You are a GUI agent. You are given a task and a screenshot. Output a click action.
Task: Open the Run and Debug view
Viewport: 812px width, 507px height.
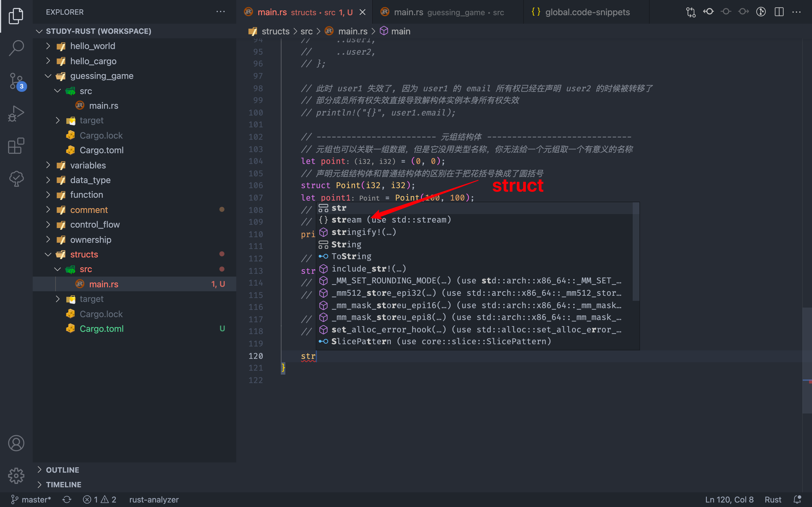point(16,113)
